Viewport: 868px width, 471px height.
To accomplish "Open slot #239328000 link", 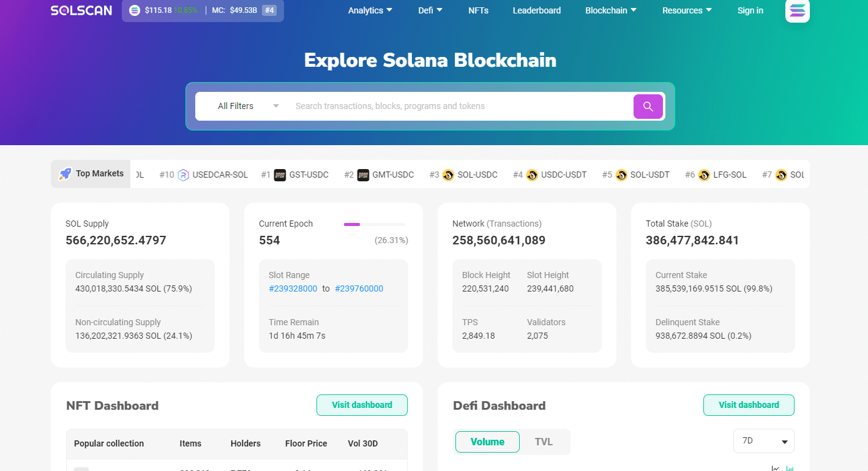I will tap(293, 288).
